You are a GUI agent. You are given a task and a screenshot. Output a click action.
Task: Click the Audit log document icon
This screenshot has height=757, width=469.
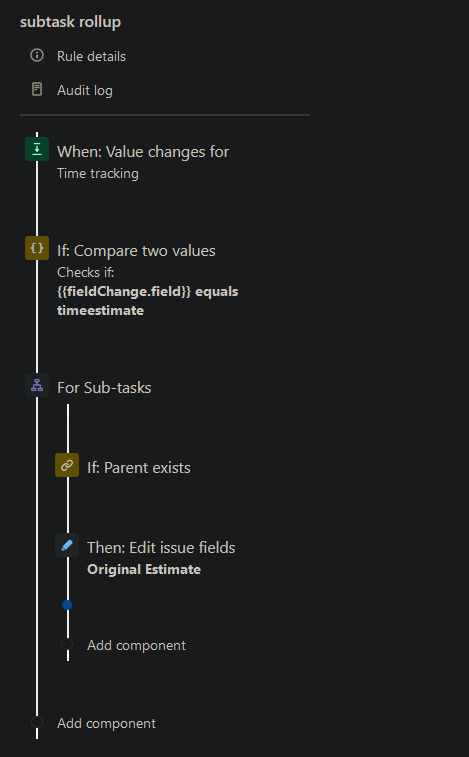37,89
